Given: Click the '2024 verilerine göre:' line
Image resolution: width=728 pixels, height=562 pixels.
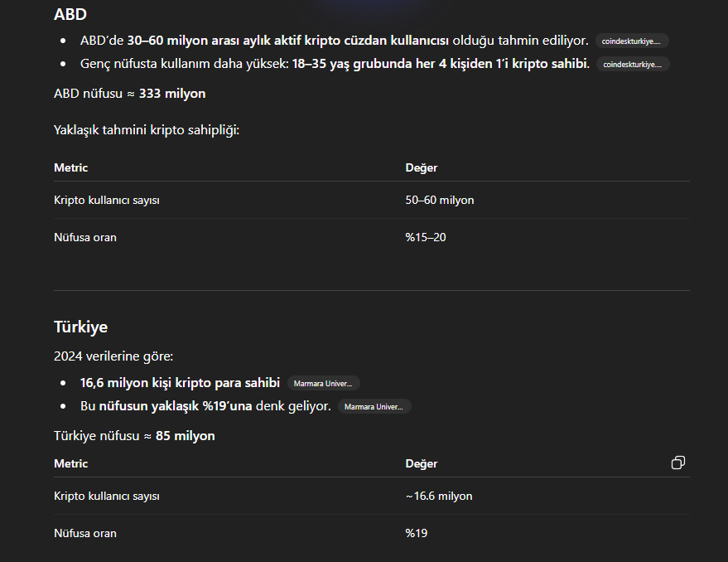Looking at the screenshot, I should pos(113,356).
